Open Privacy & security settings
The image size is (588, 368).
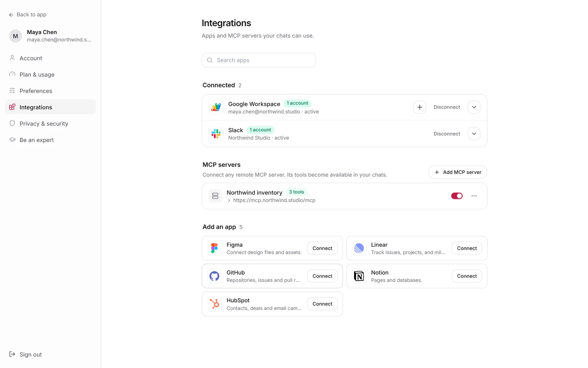click(50, 124)
